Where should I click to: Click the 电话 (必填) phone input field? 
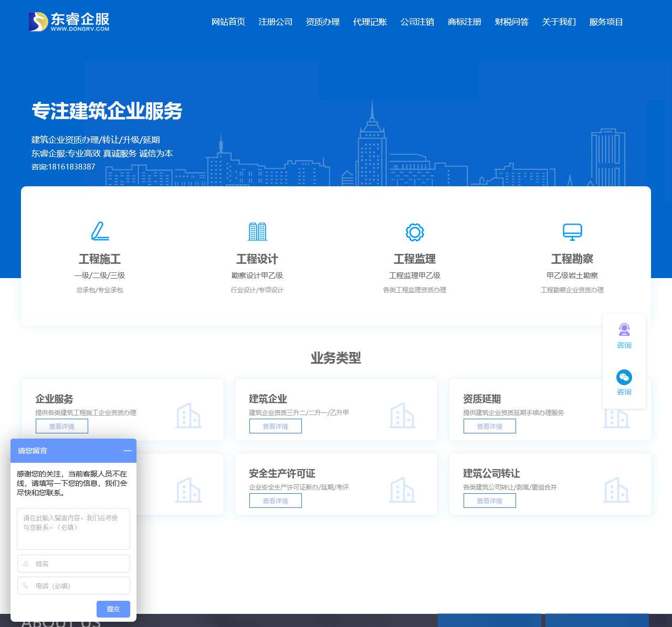point(73,586)
